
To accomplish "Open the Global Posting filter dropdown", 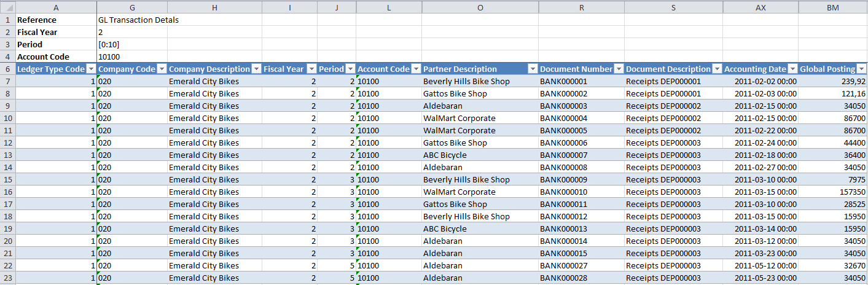I will 861,69.
